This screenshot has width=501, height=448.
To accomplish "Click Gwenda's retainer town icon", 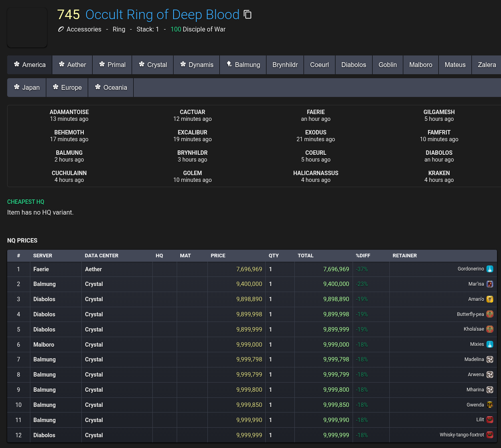I will tap(490, 405).
